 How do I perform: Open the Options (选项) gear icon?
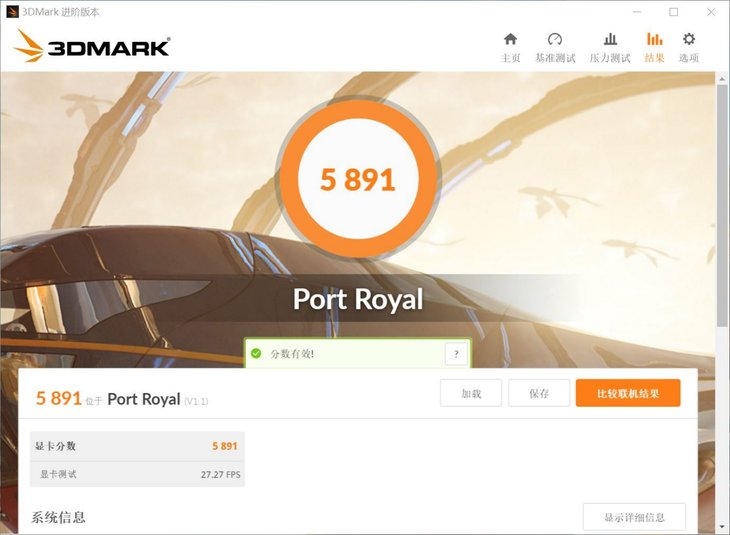click(689, 39)
